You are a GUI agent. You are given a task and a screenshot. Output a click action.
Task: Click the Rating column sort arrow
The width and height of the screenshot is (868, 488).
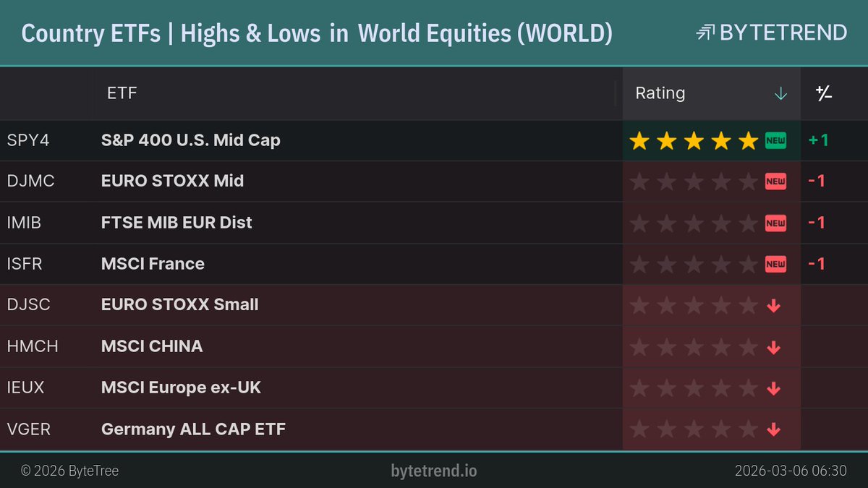coord(780,93)
